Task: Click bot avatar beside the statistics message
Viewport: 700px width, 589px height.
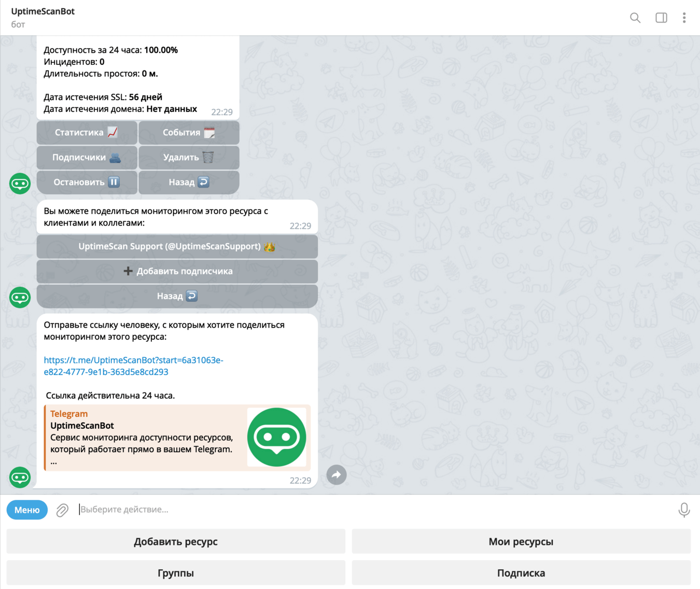Action: 20,184
